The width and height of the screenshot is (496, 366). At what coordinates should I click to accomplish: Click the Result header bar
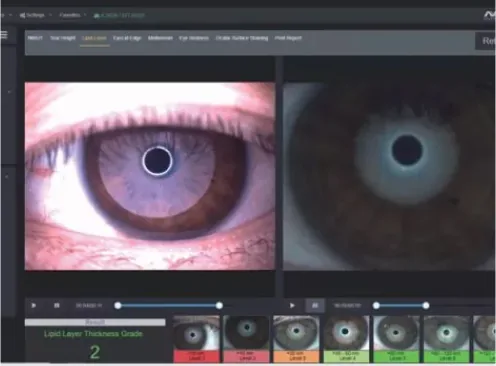click(x=95, y=322)
